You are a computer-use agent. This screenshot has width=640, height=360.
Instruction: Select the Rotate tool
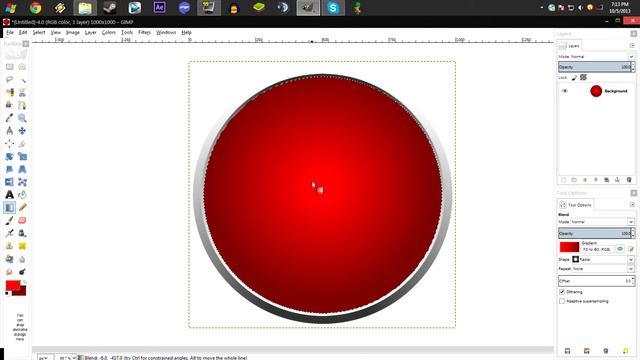tap(9, 156)
